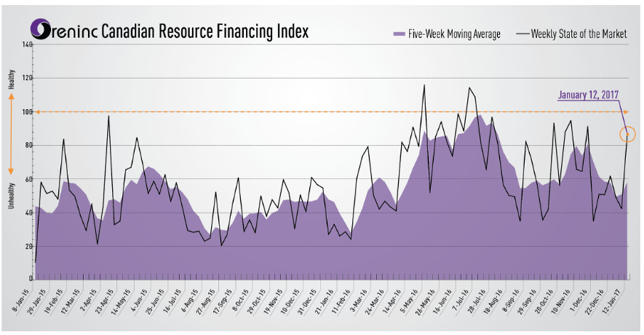The image size is (644, 335).
Task: Click the orange circle marker at chart end
Action: pyautogui.click(x=628, y=134)
